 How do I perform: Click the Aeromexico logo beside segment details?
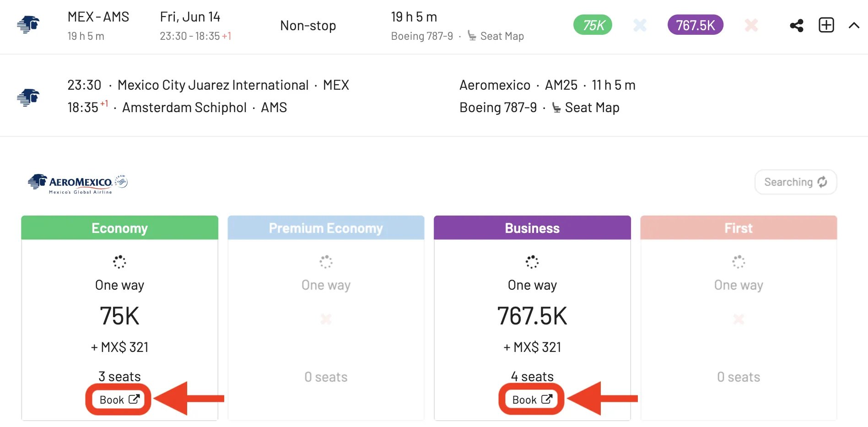(x=28, y=97)
